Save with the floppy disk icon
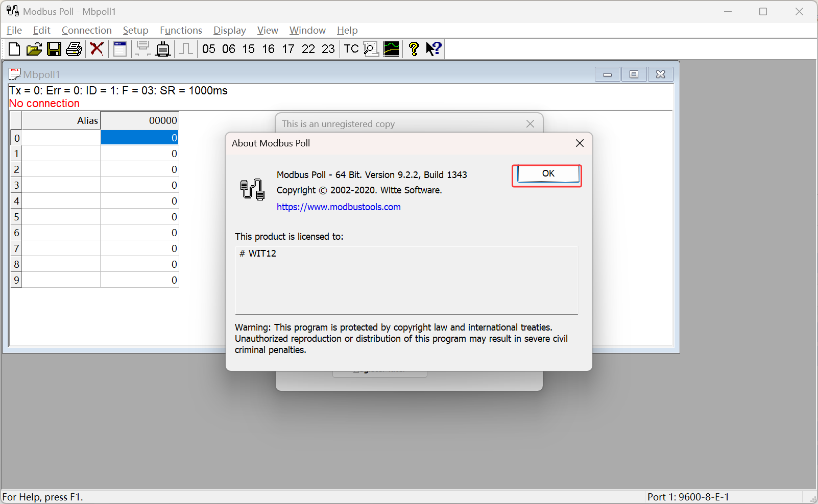Screen dimensions: 818x504 point(54,49)
